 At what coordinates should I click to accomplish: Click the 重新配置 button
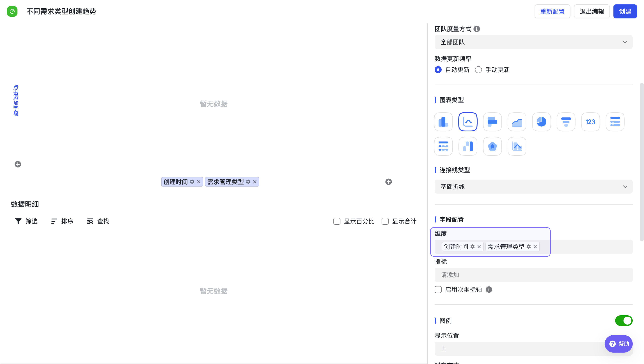pyautogui.click(x=552, y=11)
